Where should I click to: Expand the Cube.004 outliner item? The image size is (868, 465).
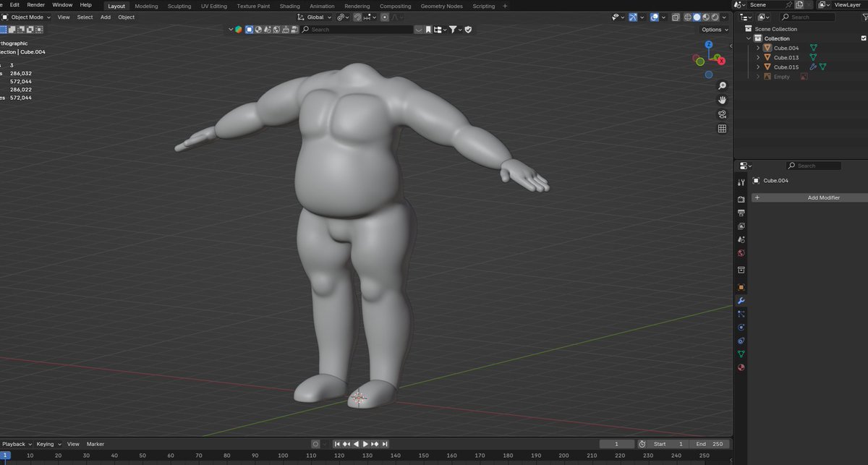pyautogui.click(x=758, y=48)
